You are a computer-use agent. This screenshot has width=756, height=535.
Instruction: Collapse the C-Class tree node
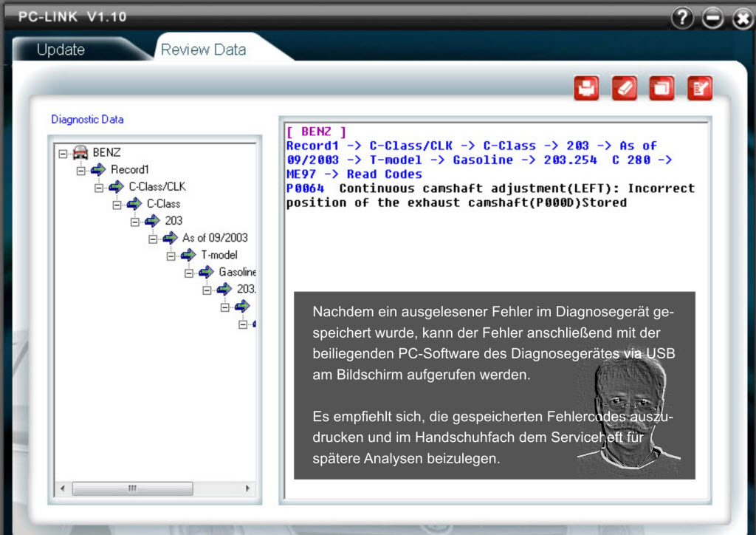[117, 205]
